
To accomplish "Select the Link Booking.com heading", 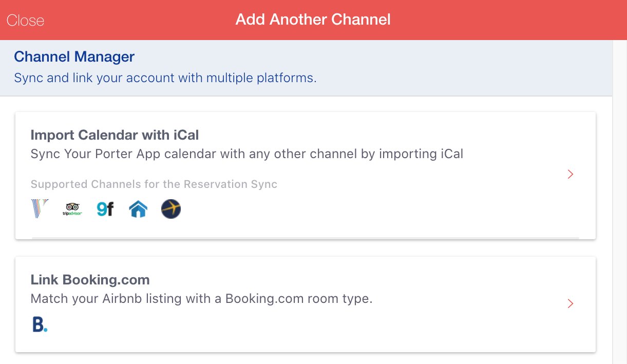I will click(90, 280).
